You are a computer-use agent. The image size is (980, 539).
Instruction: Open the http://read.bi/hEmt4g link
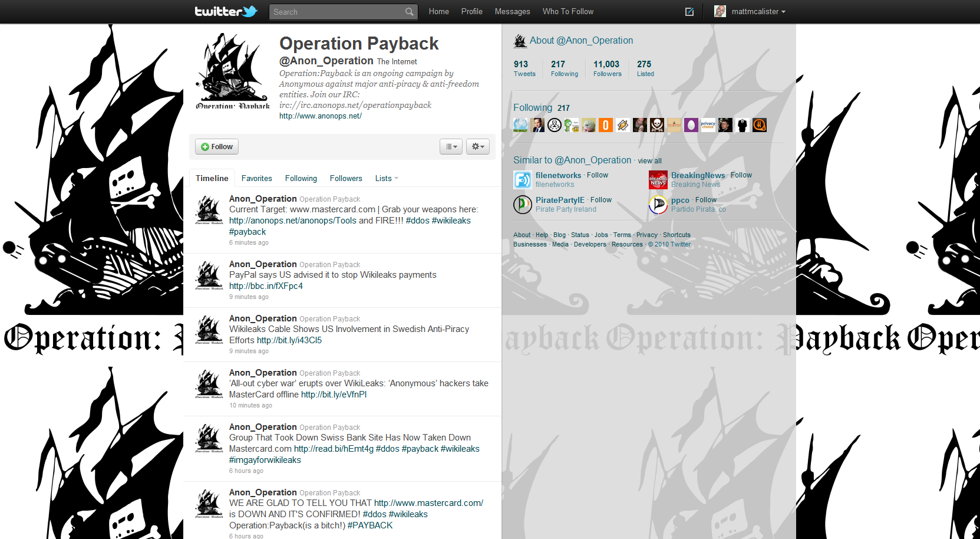[334, 449]
